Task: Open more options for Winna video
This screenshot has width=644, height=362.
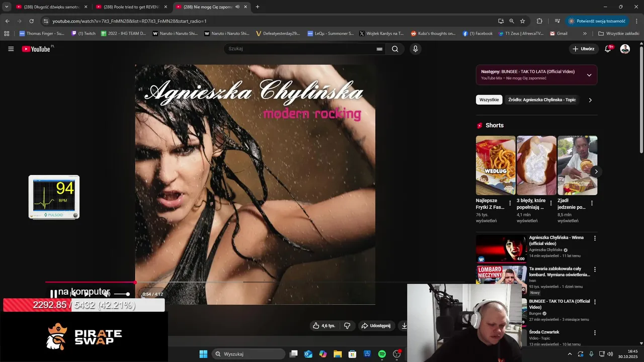Action: (x=595, y=238)
